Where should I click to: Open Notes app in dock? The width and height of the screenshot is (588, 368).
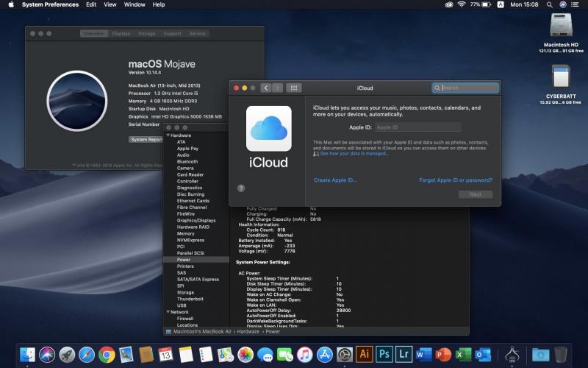pos(186,355)
